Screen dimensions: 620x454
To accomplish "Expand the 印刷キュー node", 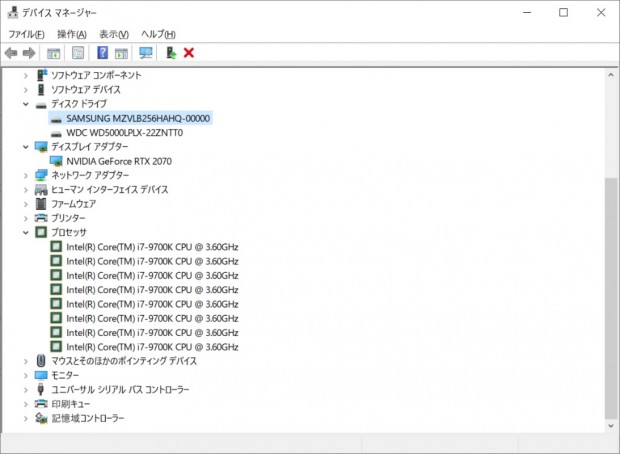I will [26, 404].
